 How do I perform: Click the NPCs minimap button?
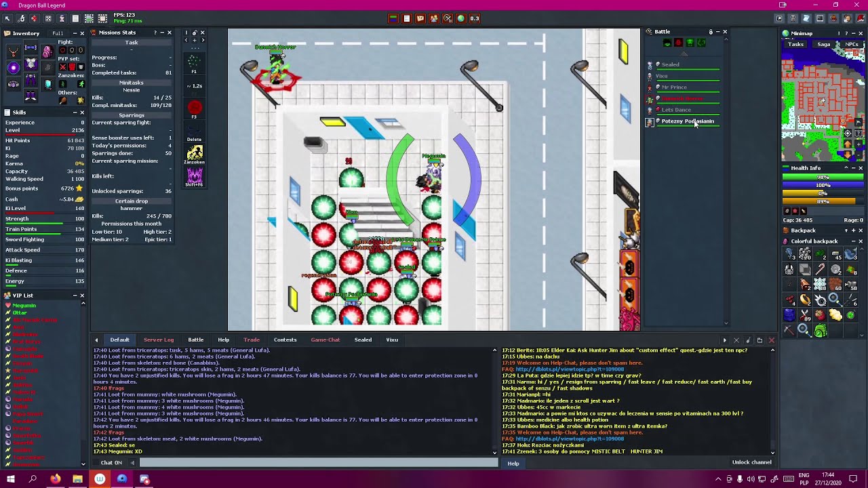[852, 45]
